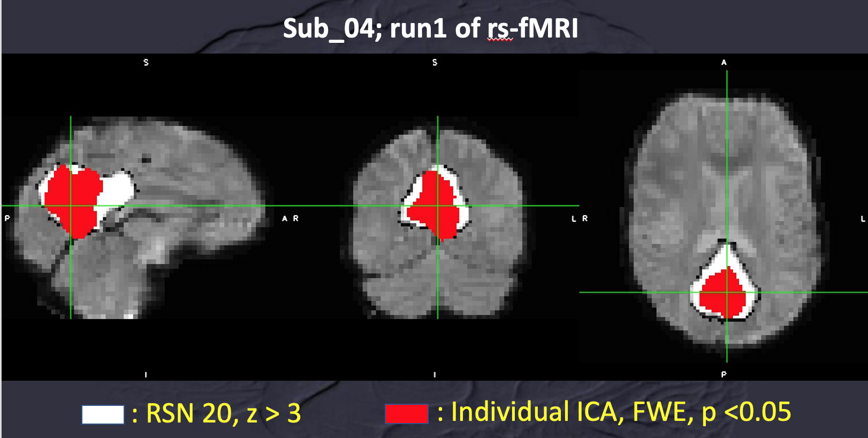
Task: Click the 'P' label left of sagittal view
Action: 7,218
